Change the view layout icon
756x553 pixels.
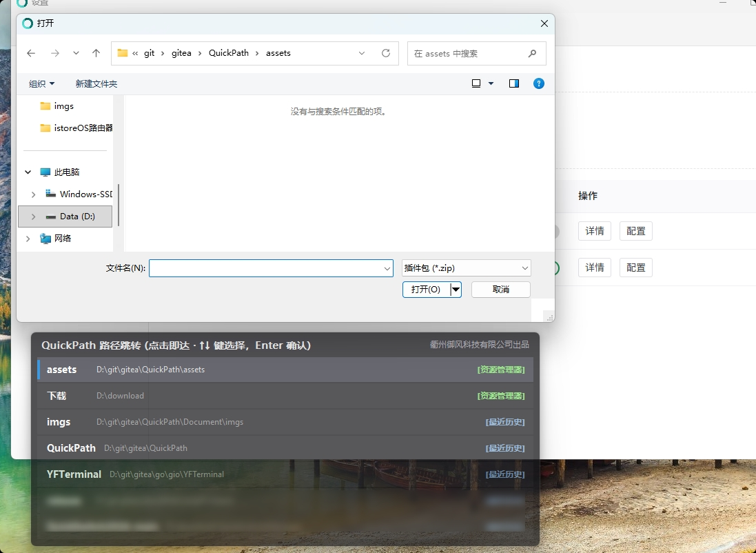point(476,83)
